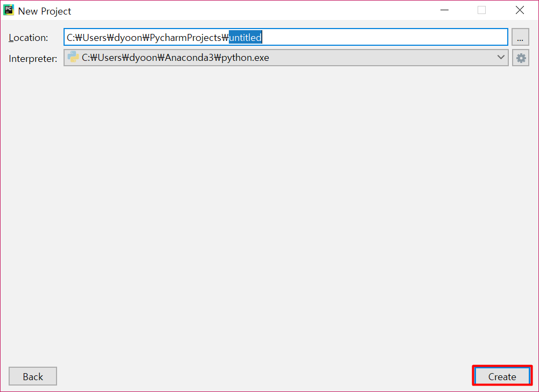The image size is (539, 392).
Task: Open interpreter settings gear icon
Action: pos(521,58)
